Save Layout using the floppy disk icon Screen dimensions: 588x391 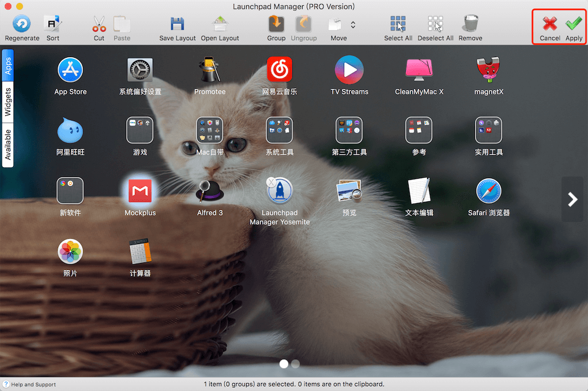tap(177, 24)
